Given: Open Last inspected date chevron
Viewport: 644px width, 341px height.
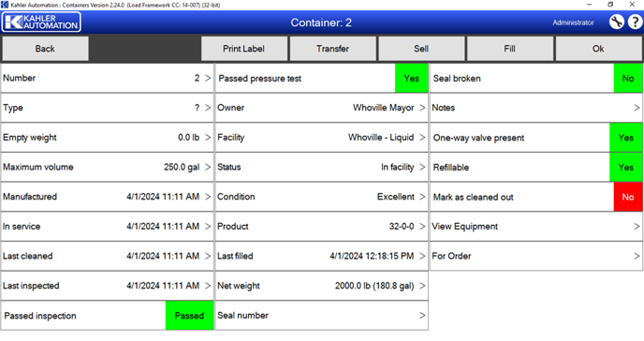Looking at the screenshot, I should coord(208,286).
